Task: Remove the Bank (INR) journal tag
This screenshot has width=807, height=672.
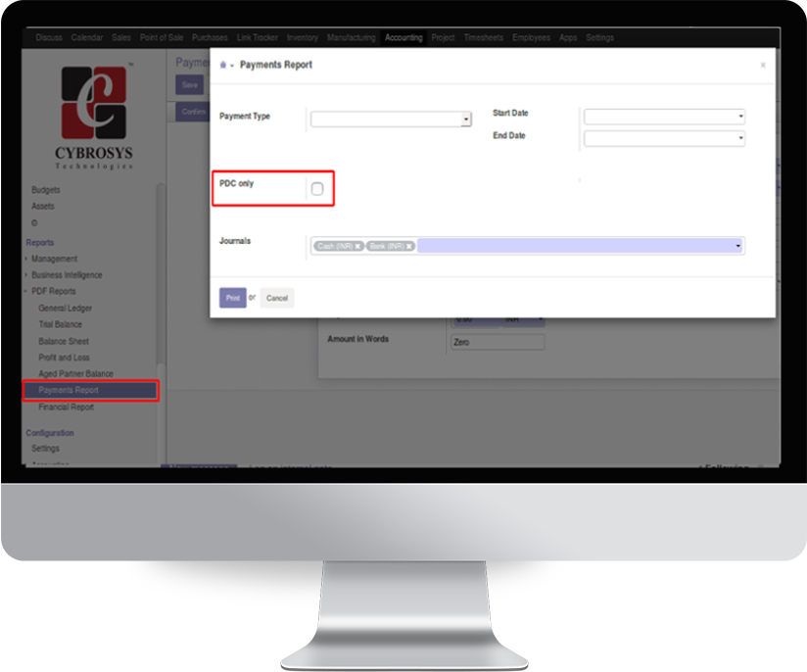Action: pos(409,246)
